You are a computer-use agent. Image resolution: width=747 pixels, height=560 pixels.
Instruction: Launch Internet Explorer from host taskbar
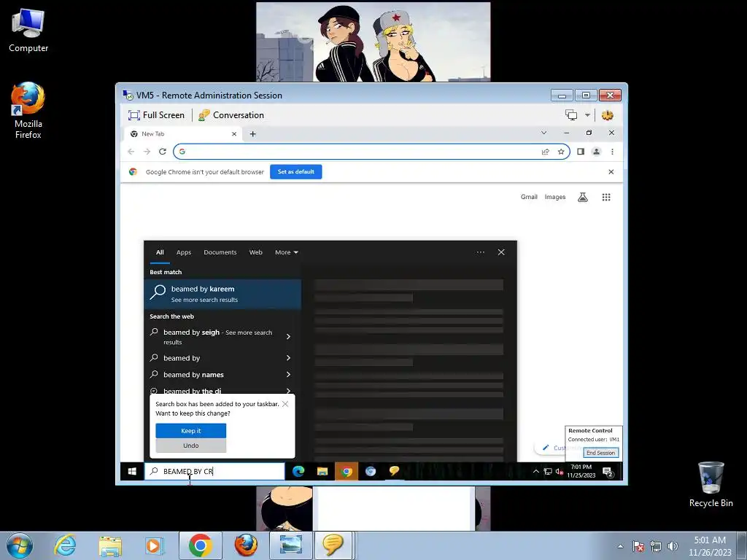click(65, 545)
